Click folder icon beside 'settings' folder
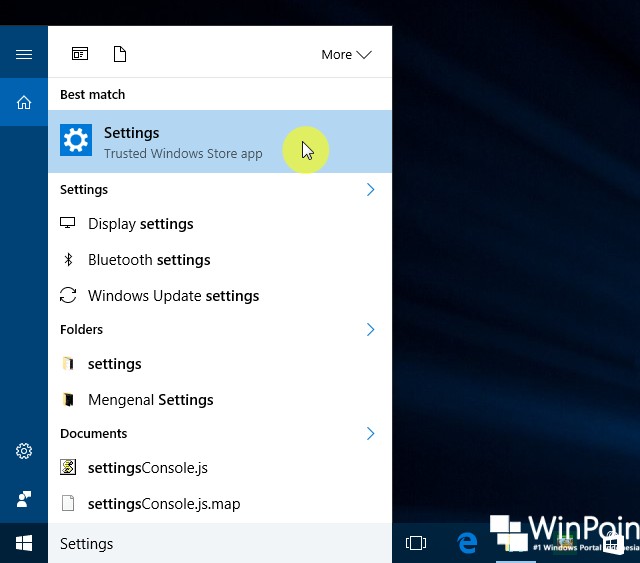The image size is (640, 563). (68, 363)
